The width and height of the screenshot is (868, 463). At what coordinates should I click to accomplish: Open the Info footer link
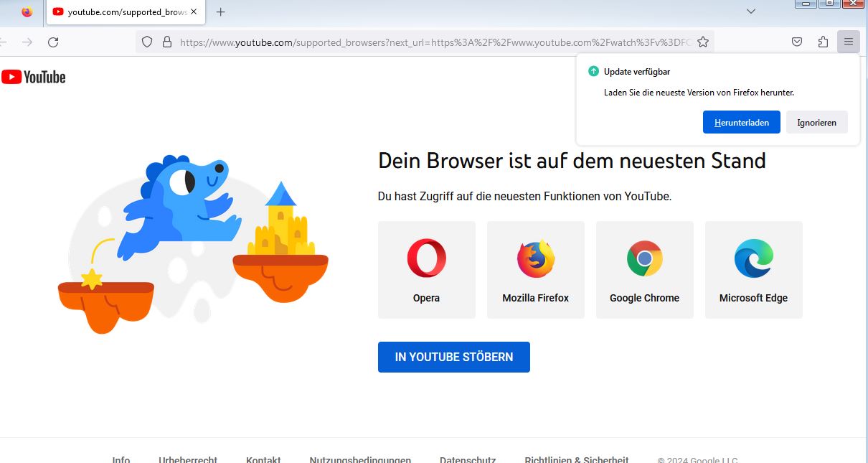click(x=121, y=459)
